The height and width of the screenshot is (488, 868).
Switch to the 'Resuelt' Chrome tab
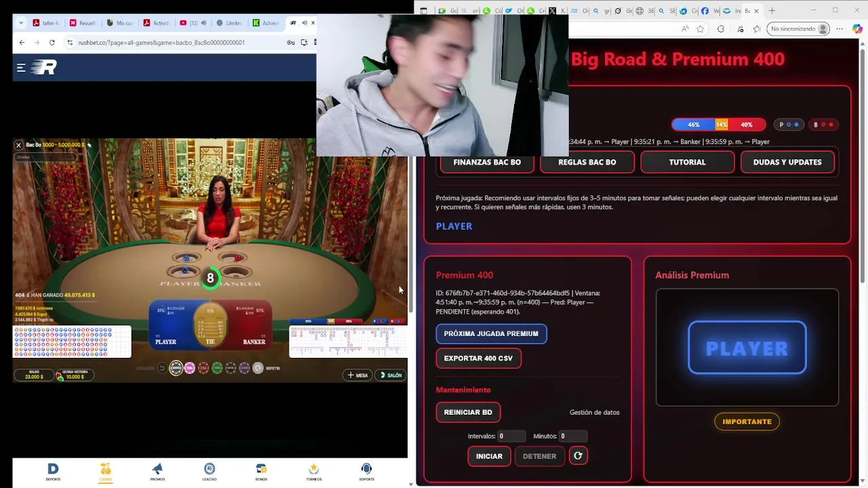83,23
